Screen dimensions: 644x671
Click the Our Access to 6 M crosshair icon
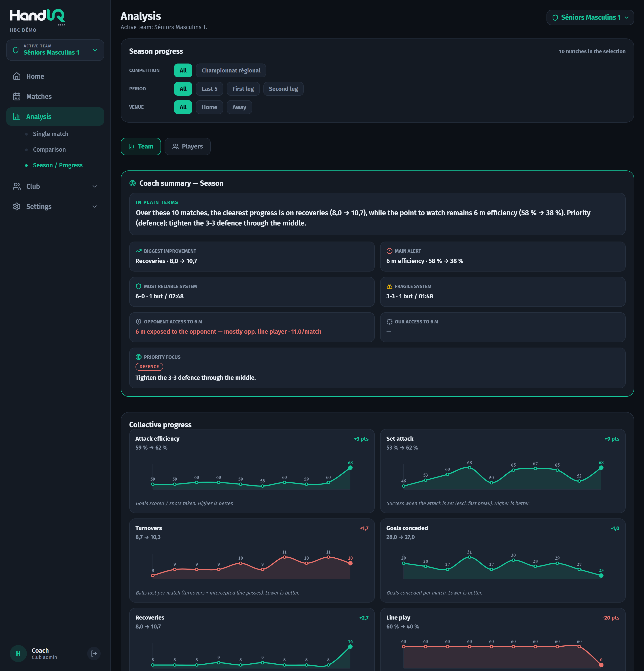coord(389,322)
